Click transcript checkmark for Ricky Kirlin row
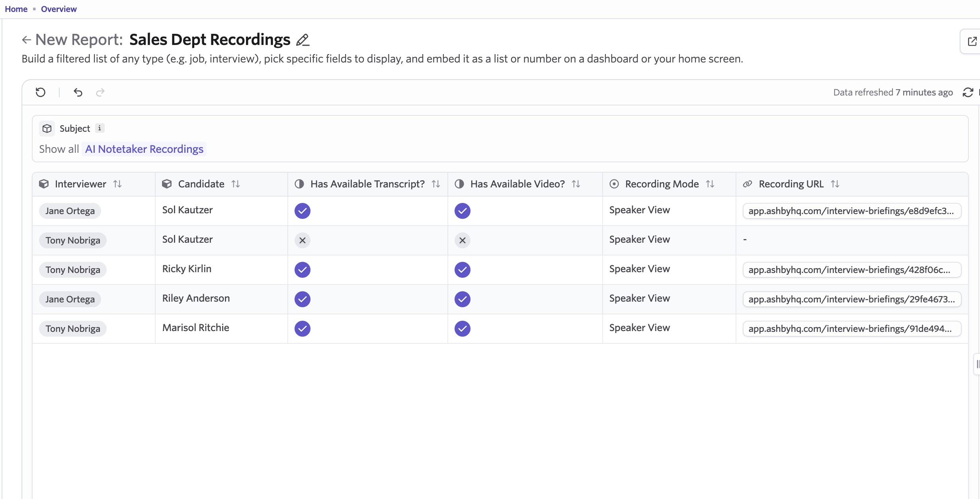 coord(303,270)
